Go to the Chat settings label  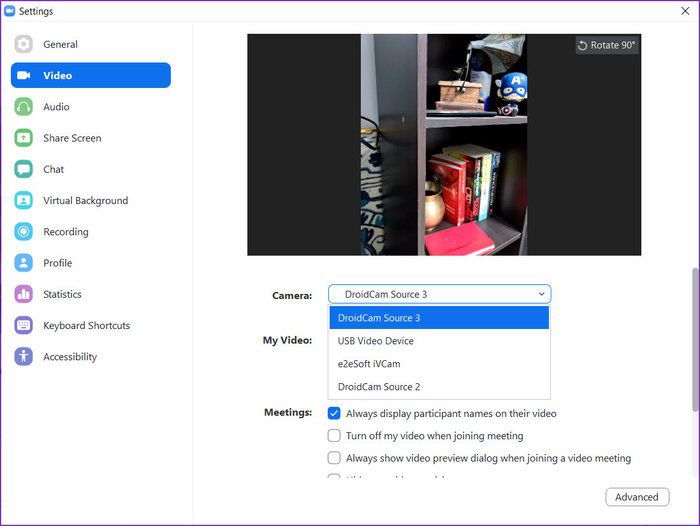pos(54,169)
